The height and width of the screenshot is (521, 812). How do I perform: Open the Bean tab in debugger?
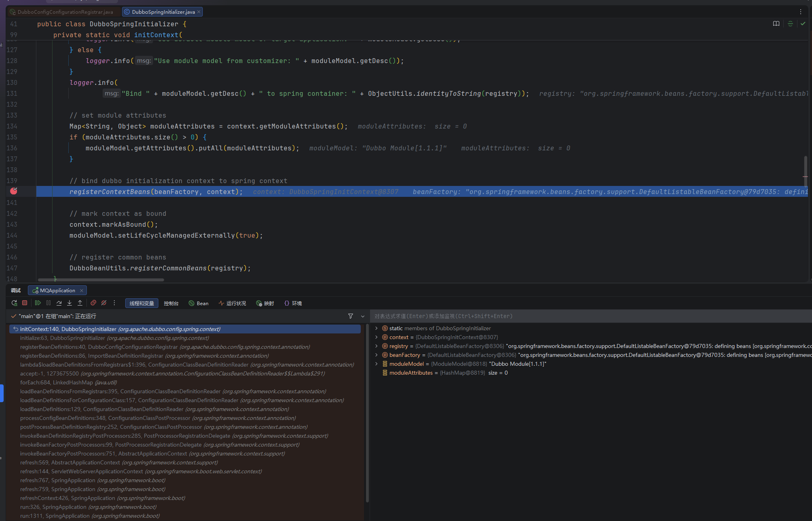[199, 304]
